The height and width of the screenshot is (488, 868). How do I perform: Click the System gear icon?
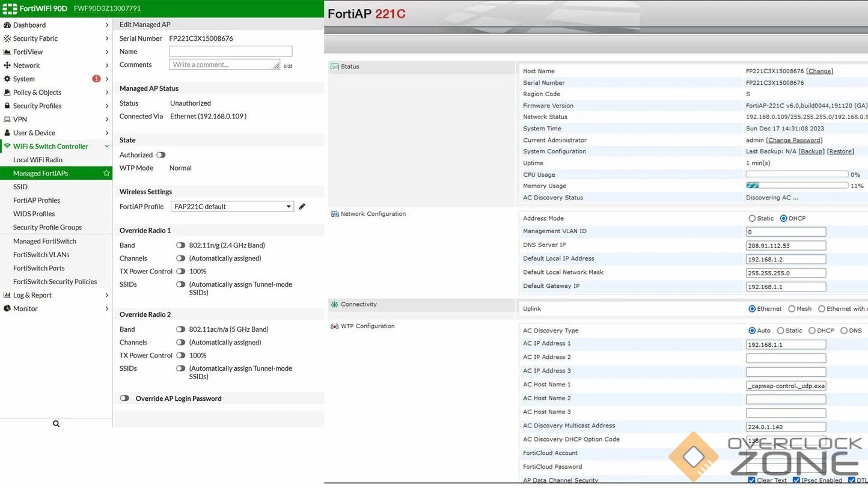click(8, 79)
